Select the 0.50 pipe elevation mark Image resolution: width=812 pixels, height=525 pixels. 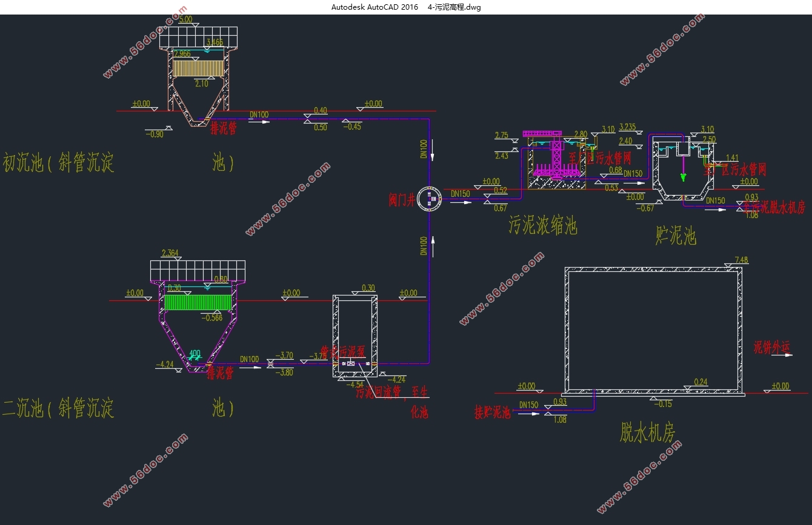click(x=320, y=127)
